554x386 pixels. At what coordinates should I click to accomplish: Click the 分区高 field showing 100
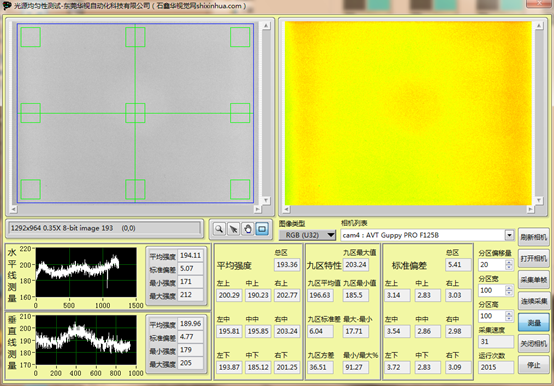pyautogui.click(x=492, y=316)
